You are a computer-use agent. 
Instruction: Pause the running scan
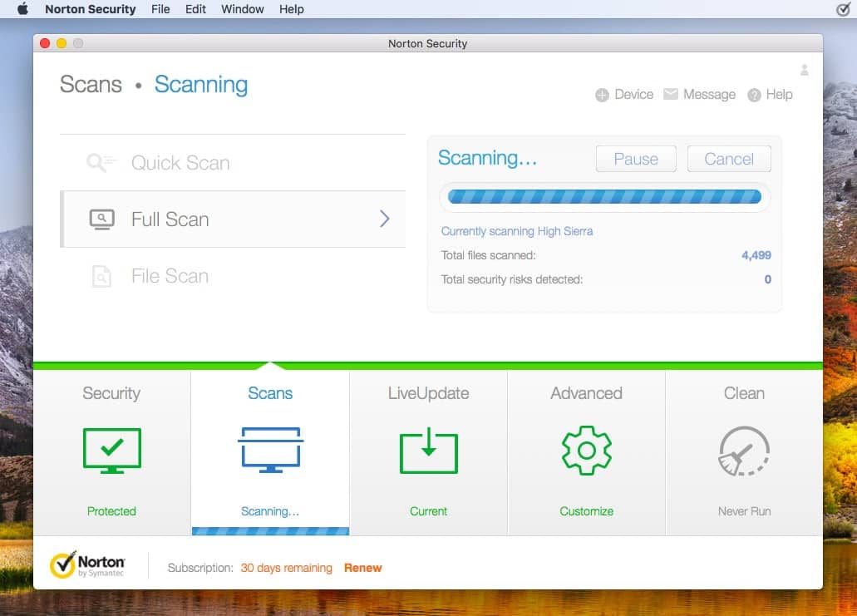[635, 158]
